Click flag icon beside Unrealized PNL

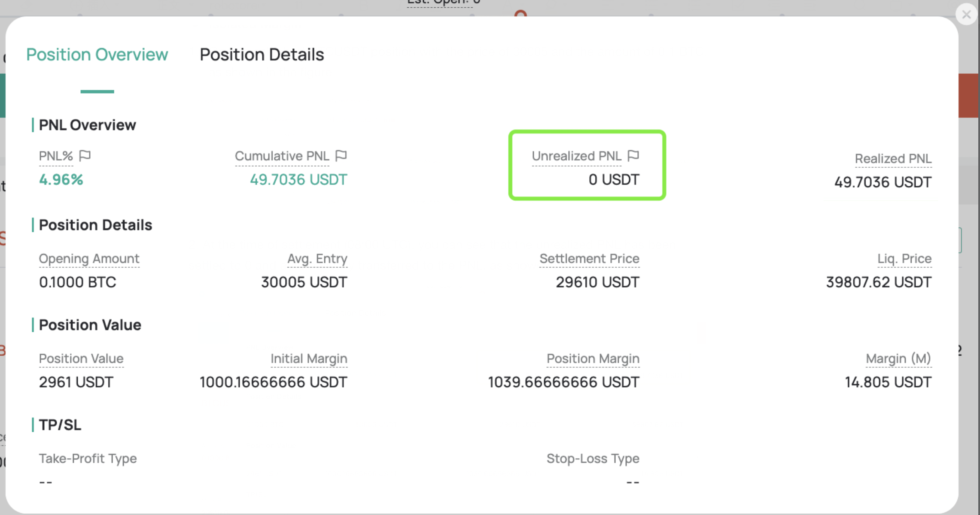click(633, 155)
